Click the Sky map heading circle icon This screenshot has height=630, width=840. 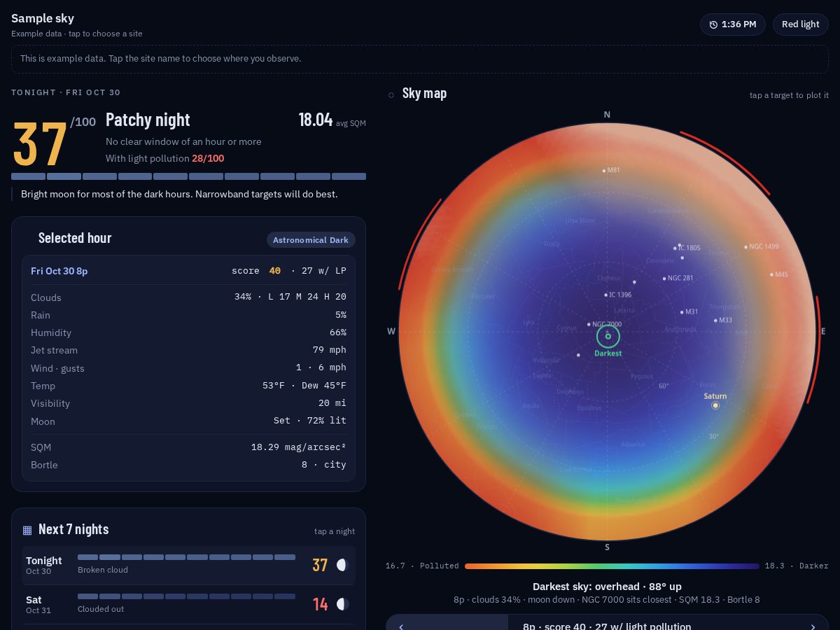pyautogui.click(x=391, y=94)
